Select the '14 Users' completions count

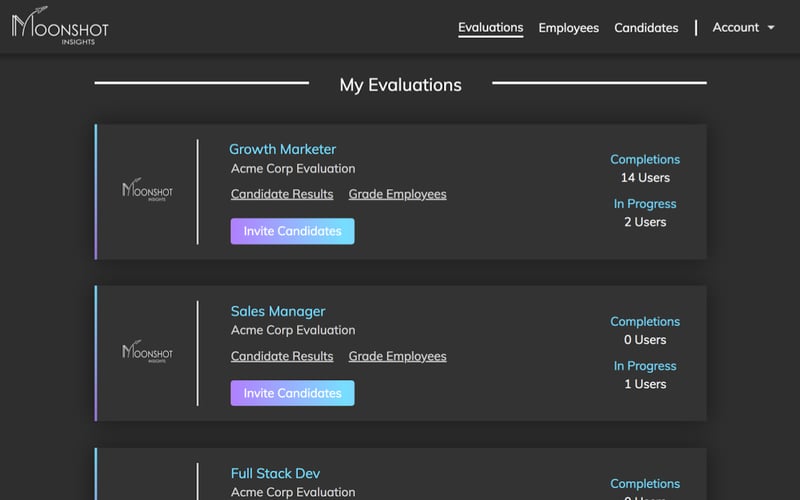[645, 178]
